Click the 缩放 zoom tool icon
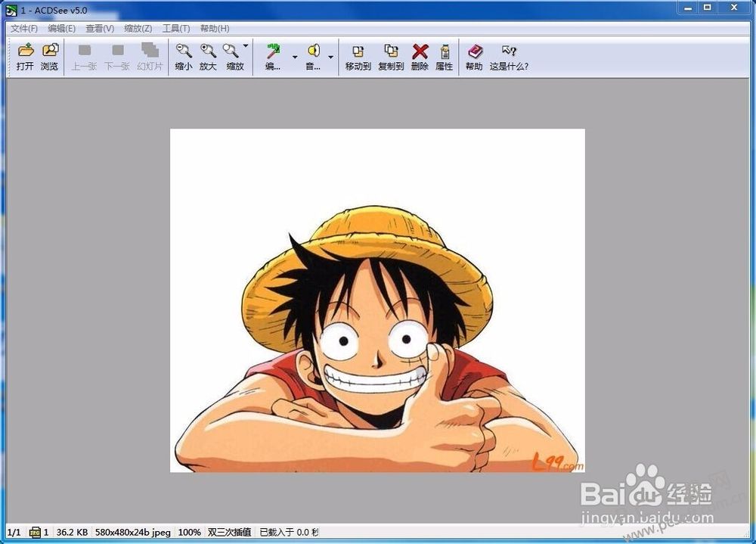The height and width of the screenshot is (544, 756). coord(231,50)
